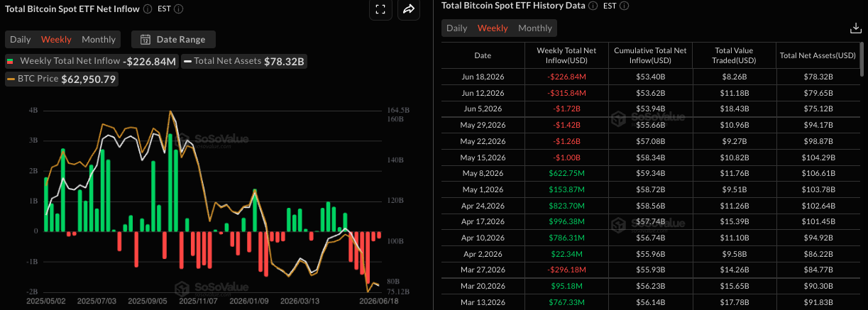Click $59.34B cumulative inflow cell
Image resolution: width=868 pixels, height=310 pixels.
tap(650, 173)
